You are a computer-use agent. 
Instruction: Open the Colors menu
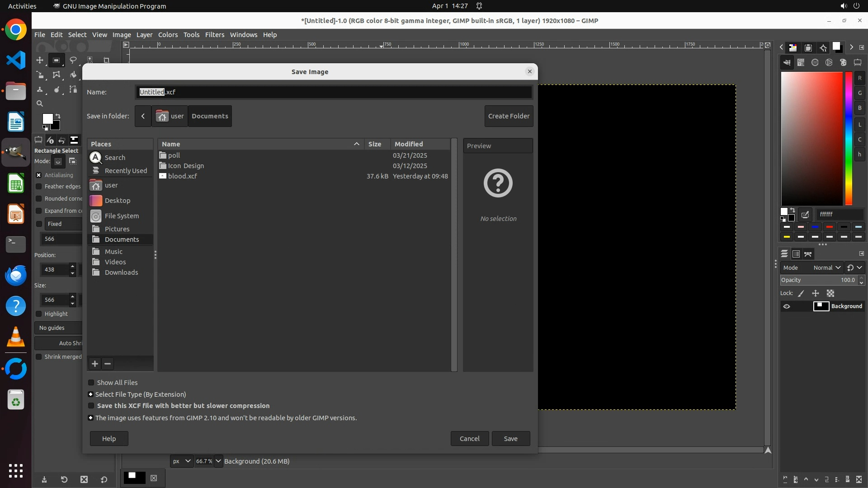[168, 35]
